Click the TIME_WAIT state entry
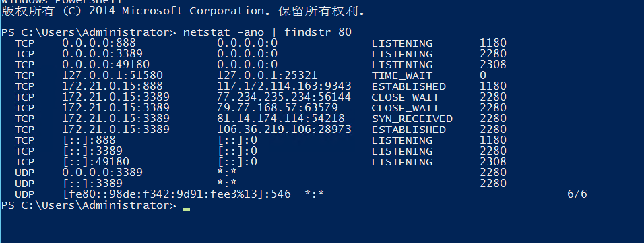 (x=401, y=76)
